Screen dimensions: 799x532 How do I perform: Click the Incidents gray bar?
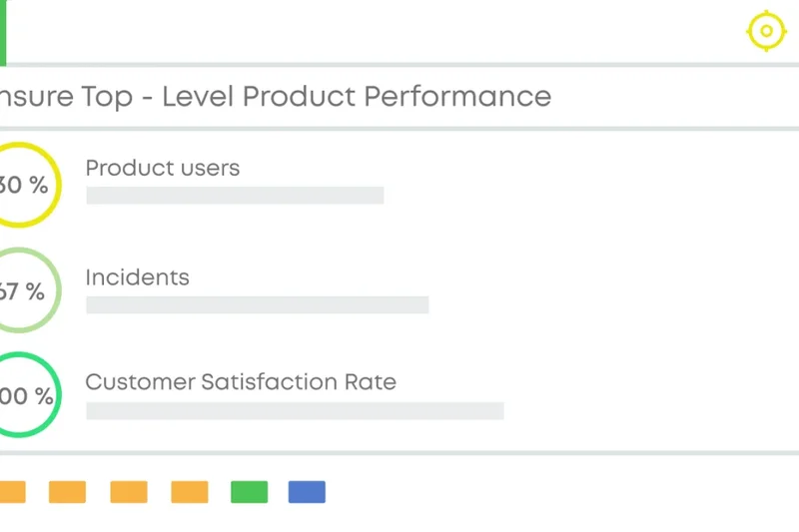(x=257, y=304)
